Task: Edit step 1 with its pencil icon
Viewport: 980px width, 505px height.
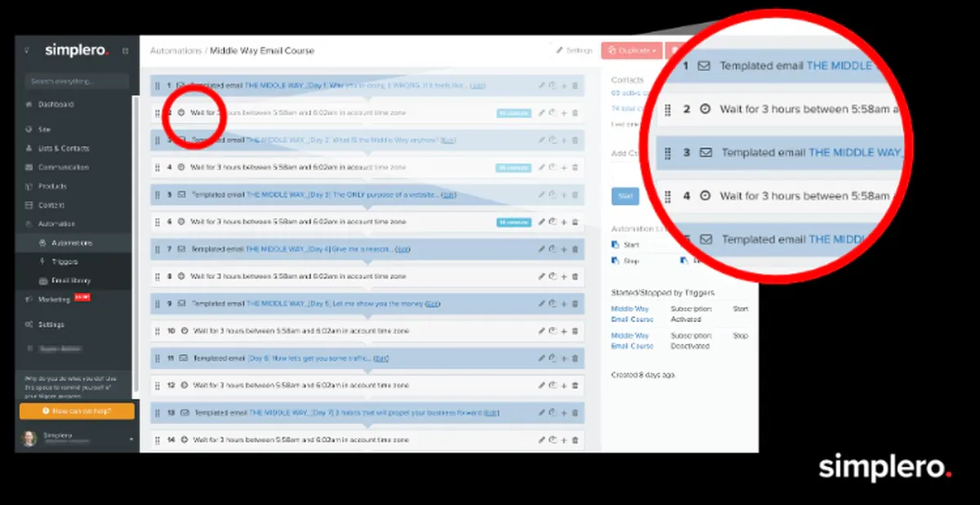Action: [x=541, y=85]
